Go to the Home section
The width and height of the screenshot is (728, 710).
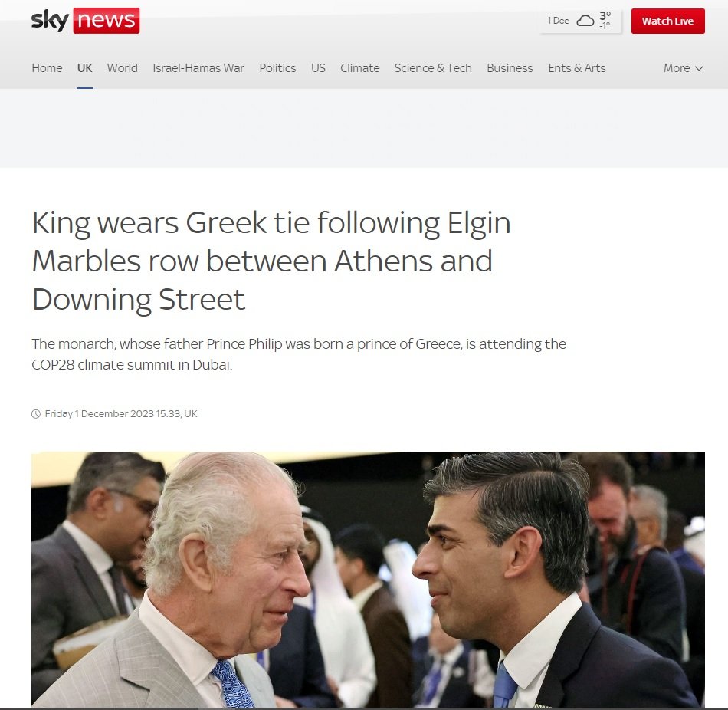coord(47,67)
